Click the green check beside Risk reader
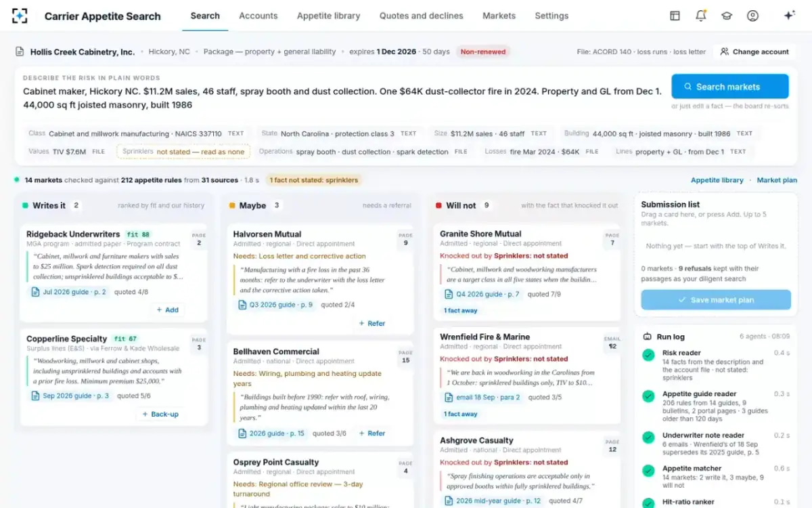812x508 pixels. point(648,354)
